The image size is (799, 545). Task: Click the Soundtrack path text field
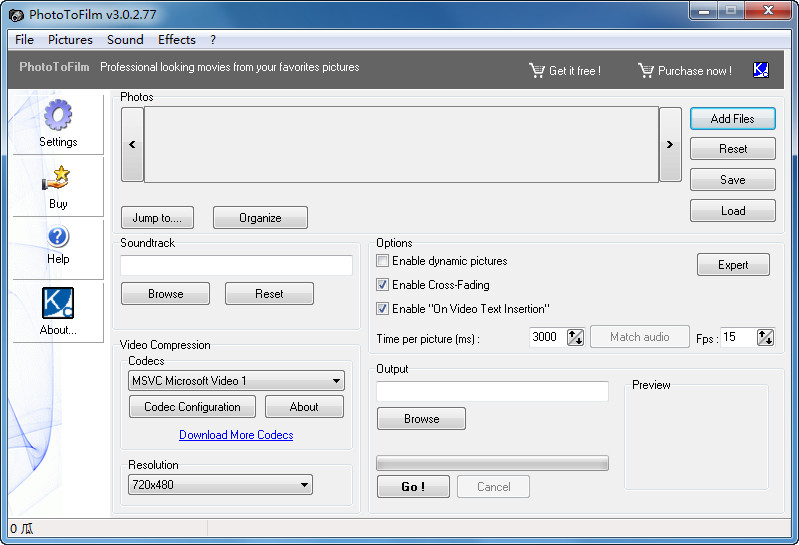[236, 265]
